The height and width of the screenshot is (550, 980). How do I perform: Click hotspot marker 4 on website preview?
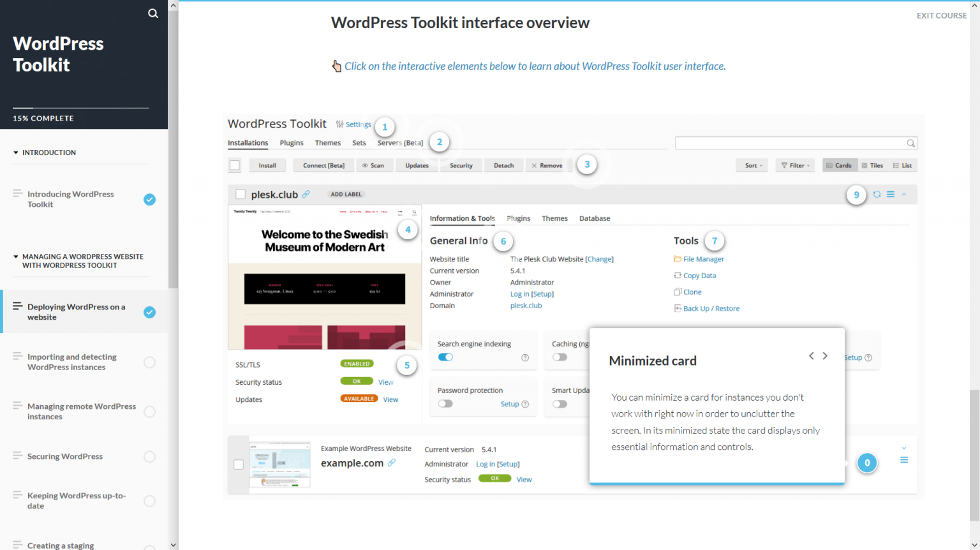408,230
